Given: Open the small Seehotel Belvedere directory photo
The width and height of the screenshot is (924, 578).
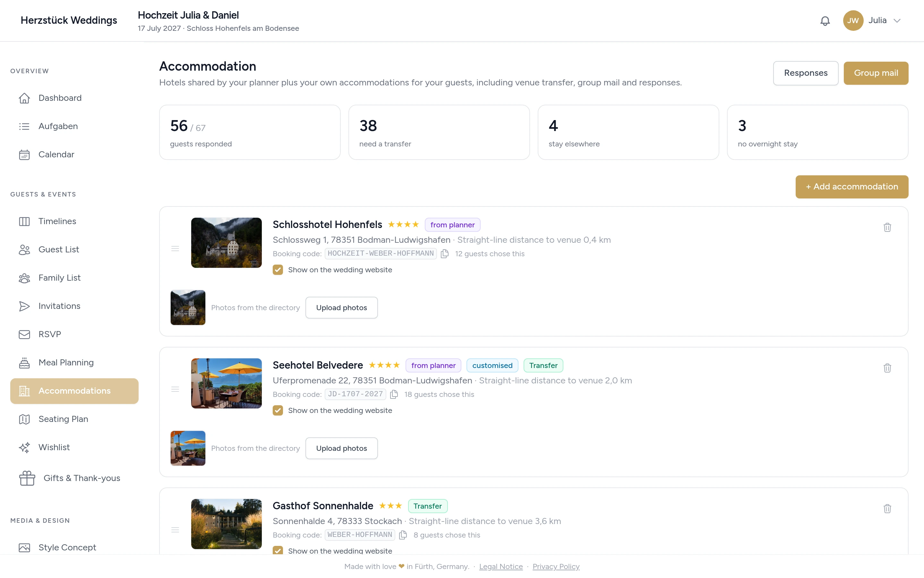Looking at the screenshot, I should coord(188,448).
